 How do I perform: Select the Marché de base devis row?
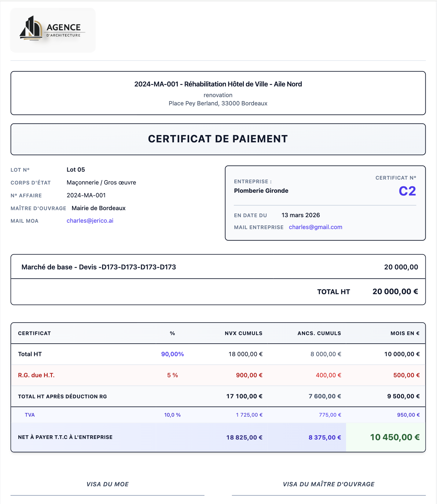click(218, 267)
